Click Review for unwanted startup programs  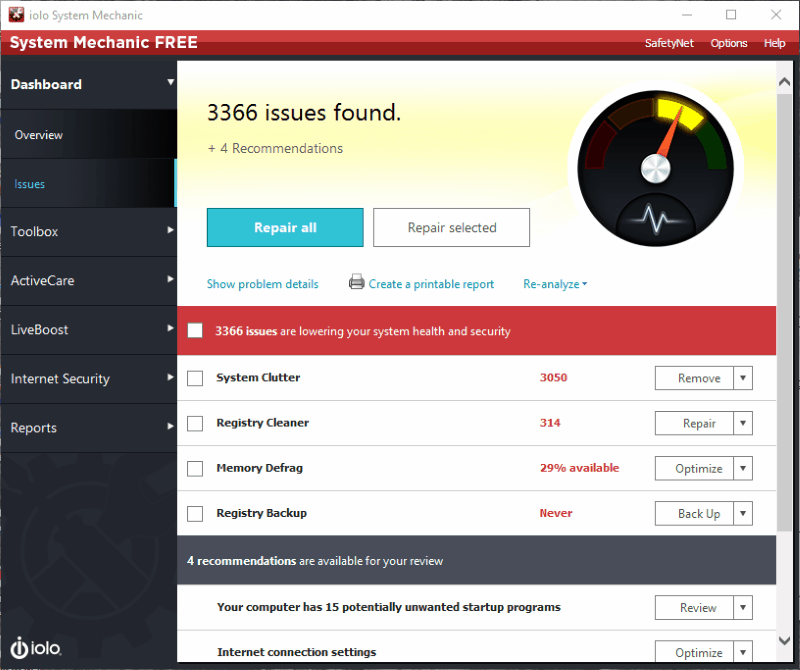(694, 607)
